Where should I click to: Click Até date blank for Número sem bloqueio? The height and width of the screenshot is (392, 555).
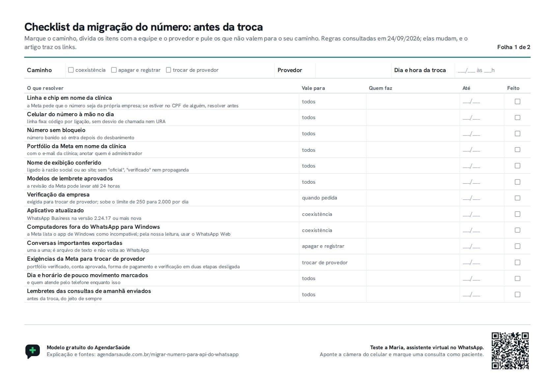471,134
